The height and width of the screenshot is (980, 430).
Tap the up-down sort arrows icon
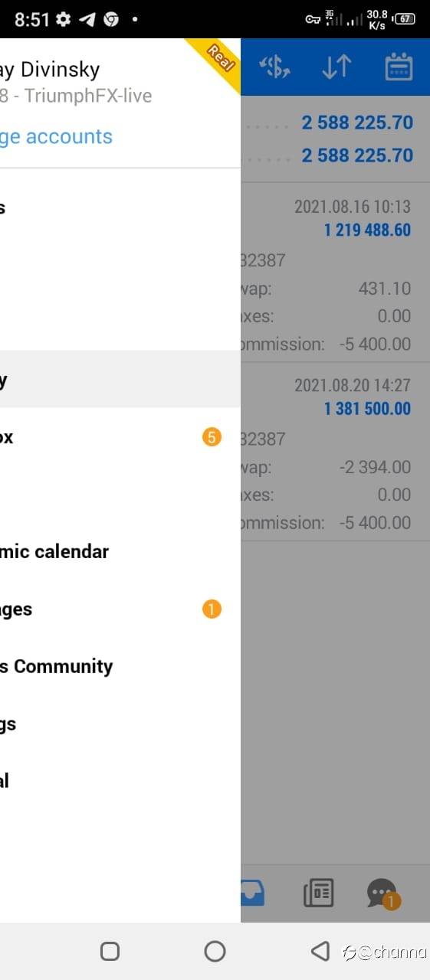(x=336, y=67)
